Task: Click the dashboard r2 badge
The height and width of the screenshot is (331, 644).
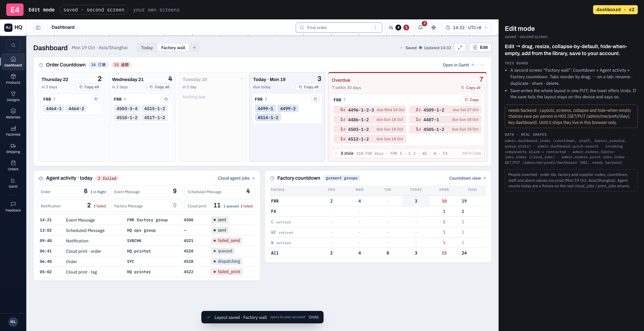Action: (x=615, y=10)
